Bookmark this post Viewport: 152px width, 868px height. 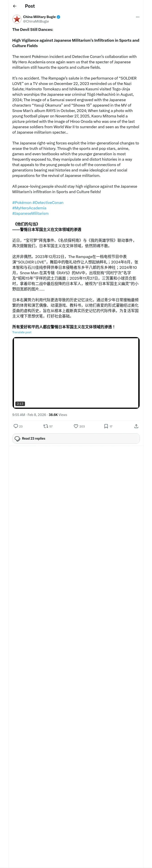point(106,426)
